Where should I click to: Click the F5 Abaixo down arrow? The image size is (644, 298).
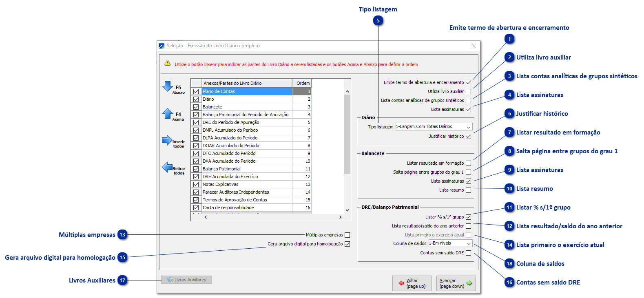coord(168,86)
